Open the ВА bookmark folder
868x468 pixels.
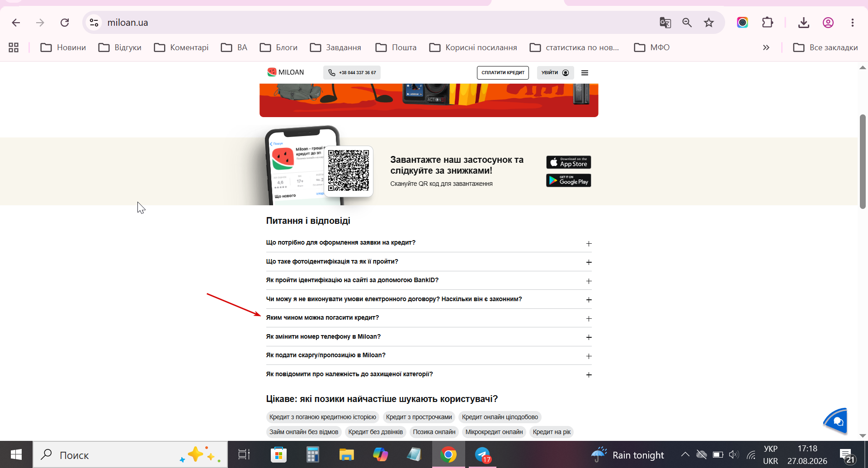point(234,47)
